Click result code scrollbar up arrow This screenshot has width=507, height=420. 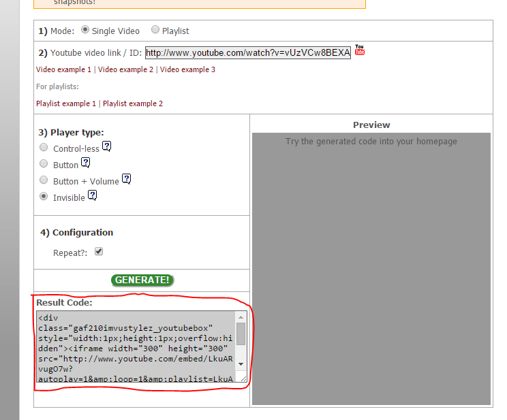(241, 317)
